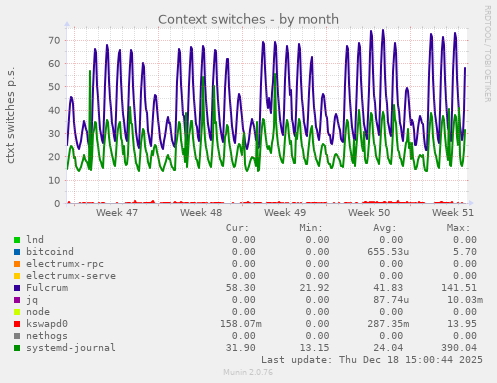Image resolution: width=497 pixels, height=383 pixels.
Task: Click the electrumx-rpc orange legend swatch
Action: (x=17, y=264)
